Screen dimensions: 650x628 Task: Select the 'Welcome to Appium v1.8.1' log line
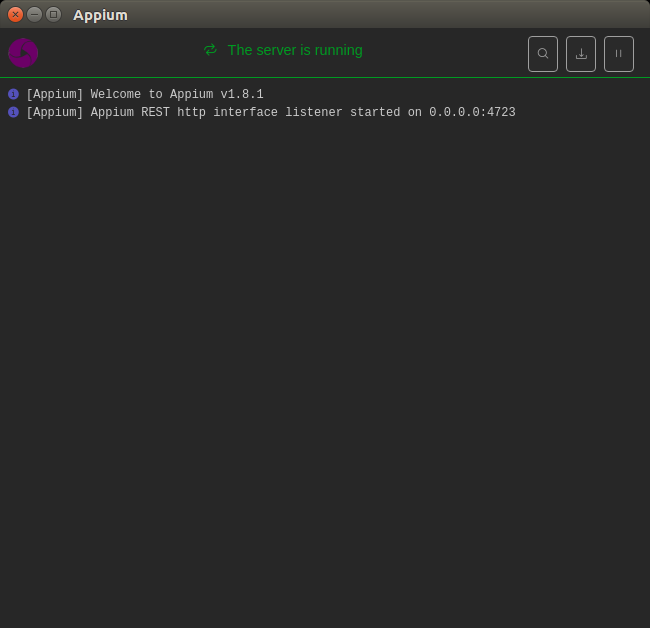point(145,94)
